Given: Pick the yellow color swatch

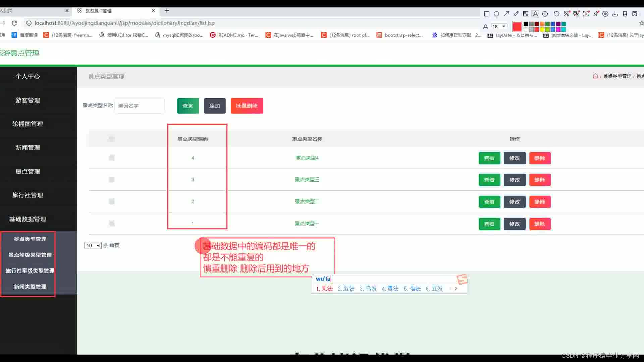Looking at the screenshot, I should pyautogui.click(x=542, y=29).
